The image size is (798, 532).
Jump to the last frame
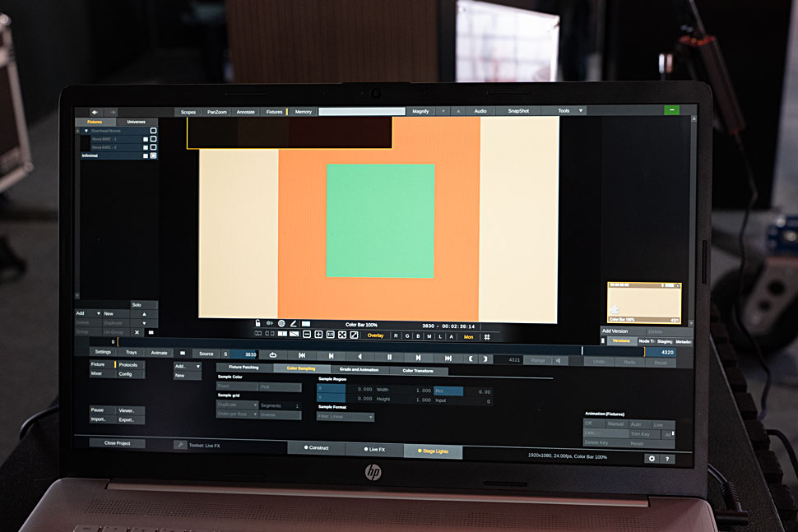[x=448, y=358]
